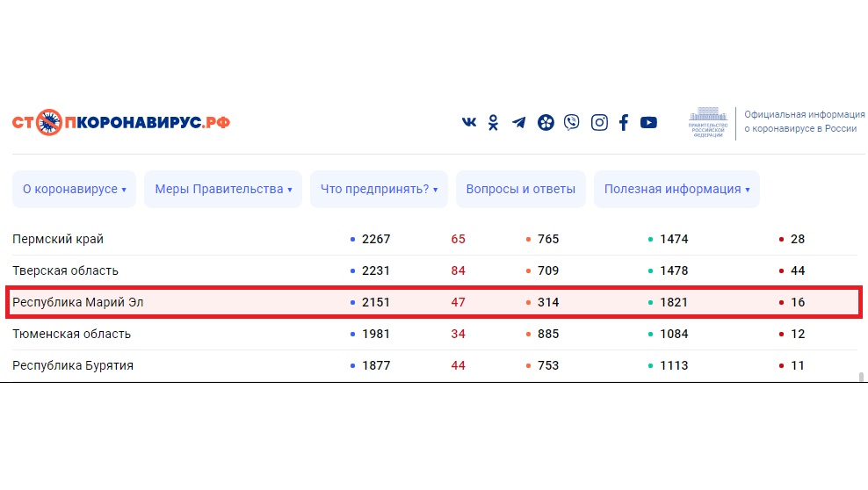Click new cases value 34

tap(458, 334)
